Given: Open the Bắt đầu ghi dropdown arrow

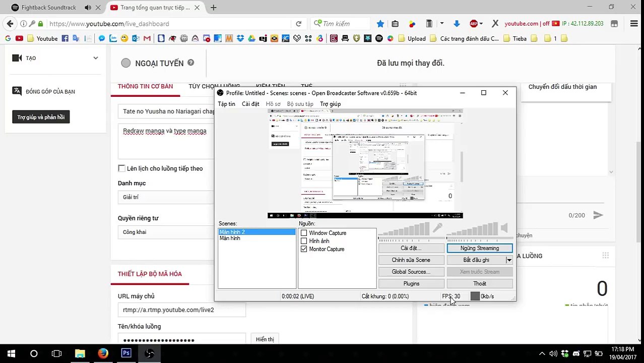Looking at the screenshot, I should (x=509, y=260).
